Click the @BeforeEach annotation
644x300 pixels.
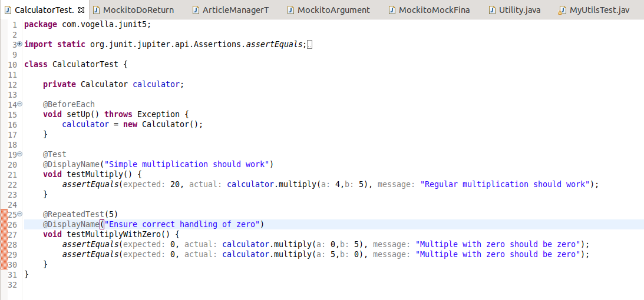pyautogui.click(x=69, y=104)
